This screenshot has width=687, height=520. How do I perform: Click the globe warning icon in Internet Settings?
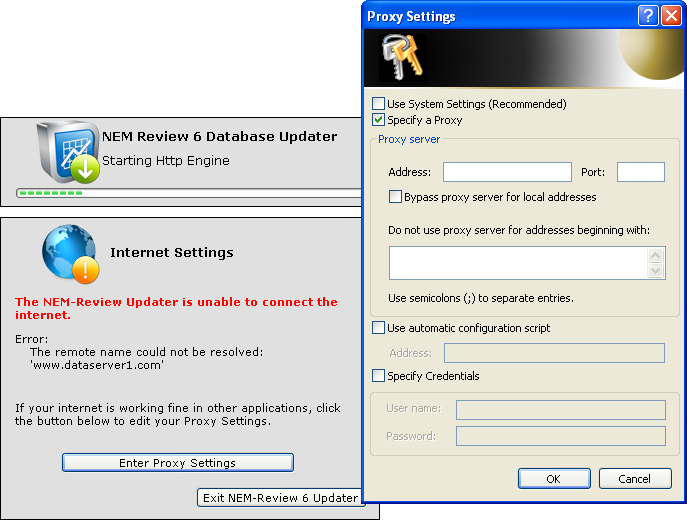(x=71, y=253)
